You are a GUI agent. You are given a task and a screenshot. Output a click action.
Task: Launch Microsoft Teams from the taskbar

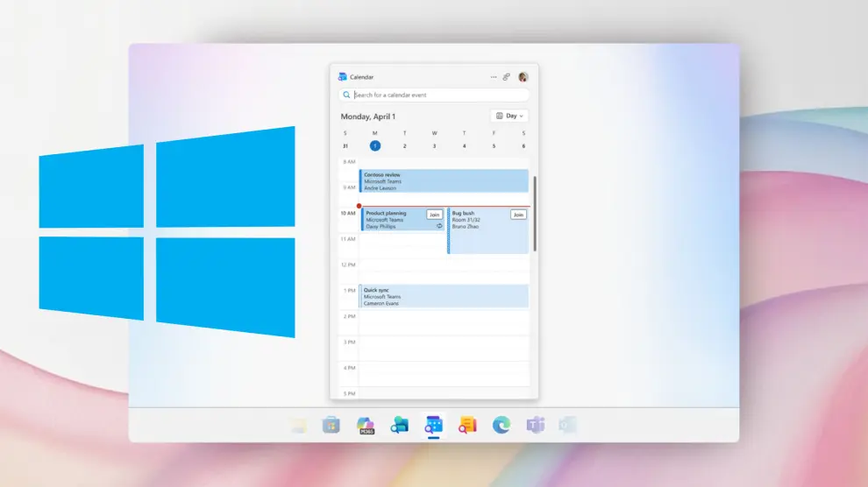pyautogui.click(x=535, y=425)
